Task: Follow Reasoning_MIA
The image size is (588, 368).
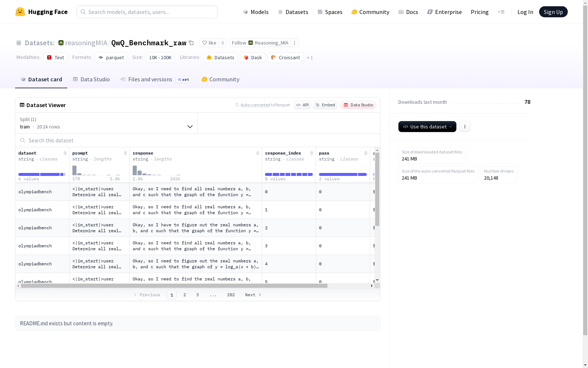Action: click(260, 43)
